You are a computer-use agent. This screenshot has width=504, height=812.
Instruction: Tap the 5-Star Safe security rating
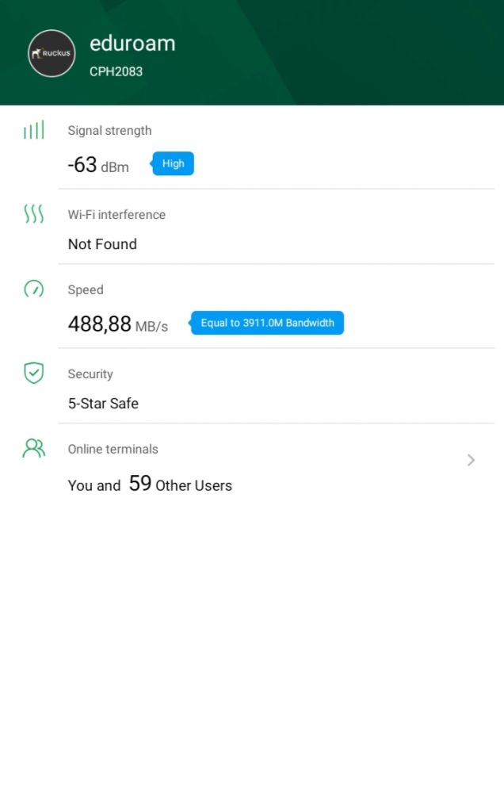click(103, 404)
